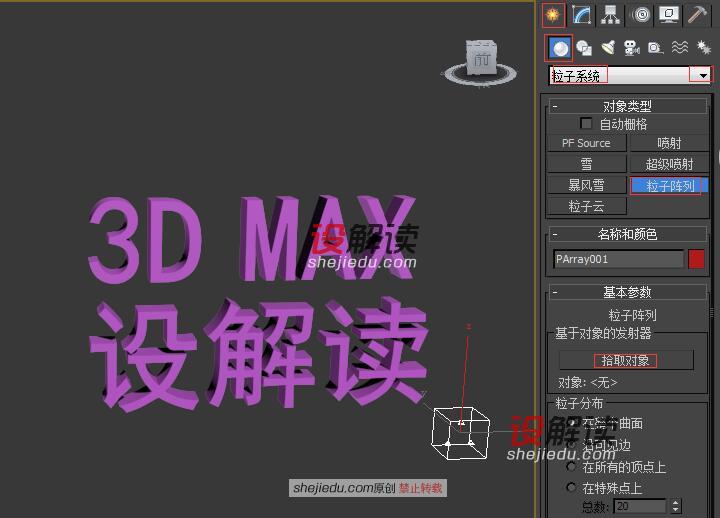The width and height of the screenshot is (720, 518).
Task: Collapse the 名称和颜色 rollout
Action: point(627,234)
